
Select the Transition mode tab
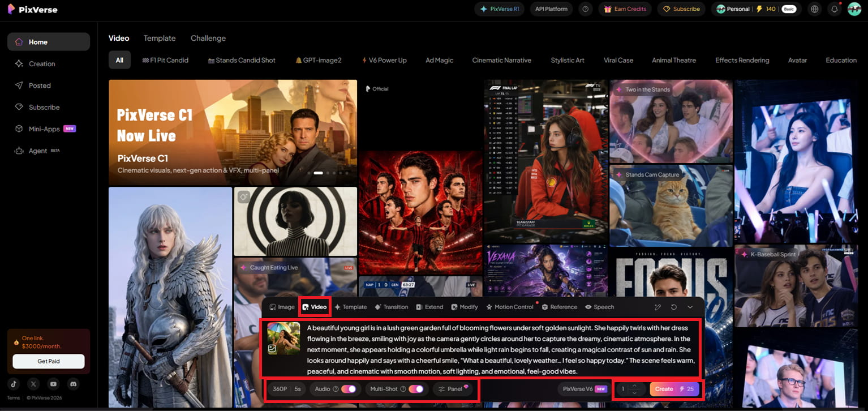(x=392, y=307)
